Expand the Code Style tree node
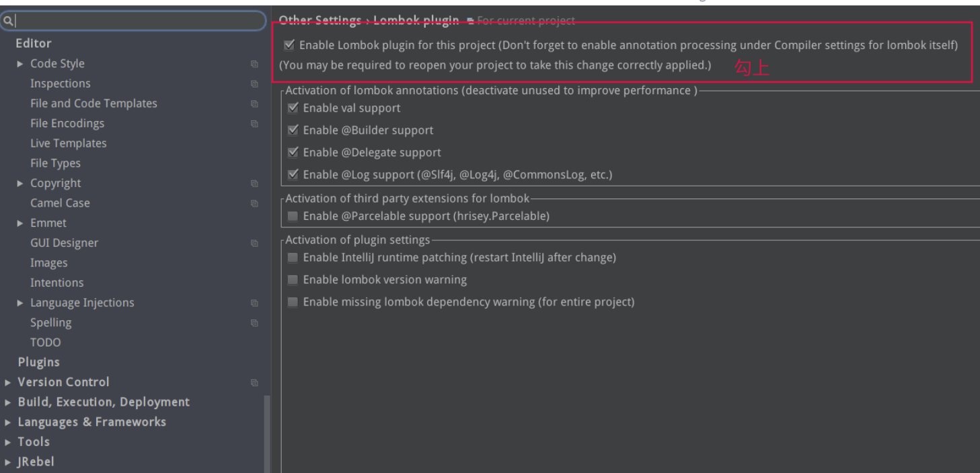The height and width of the screenshot is (473, 980). (20, 64)
